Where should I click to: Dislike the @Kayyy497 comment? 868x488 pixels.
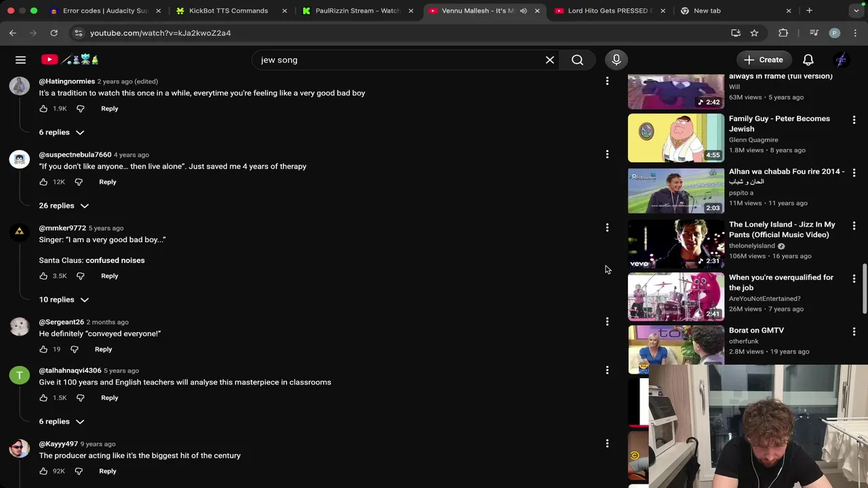(x=79, y=471)
